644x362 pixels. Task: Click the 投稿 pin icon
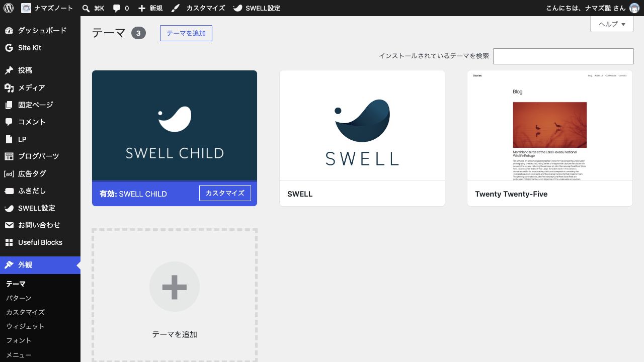[x=9, y=70]
